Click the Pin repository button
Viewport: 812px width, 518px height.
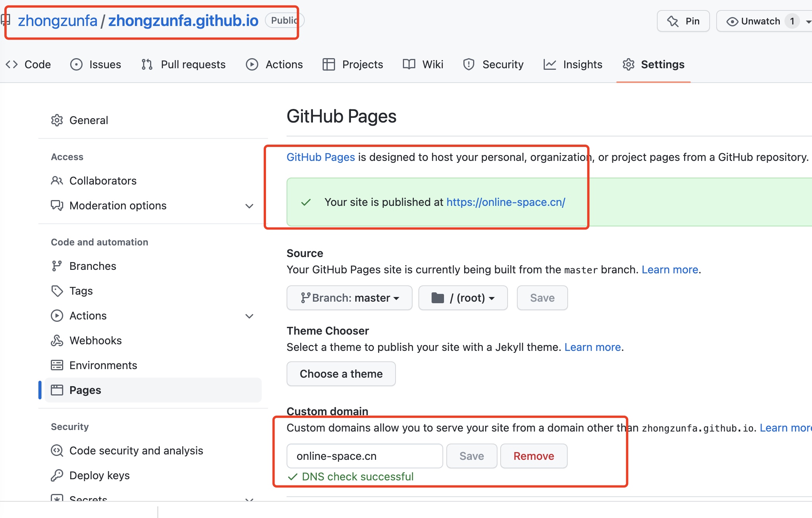[683, 21]
